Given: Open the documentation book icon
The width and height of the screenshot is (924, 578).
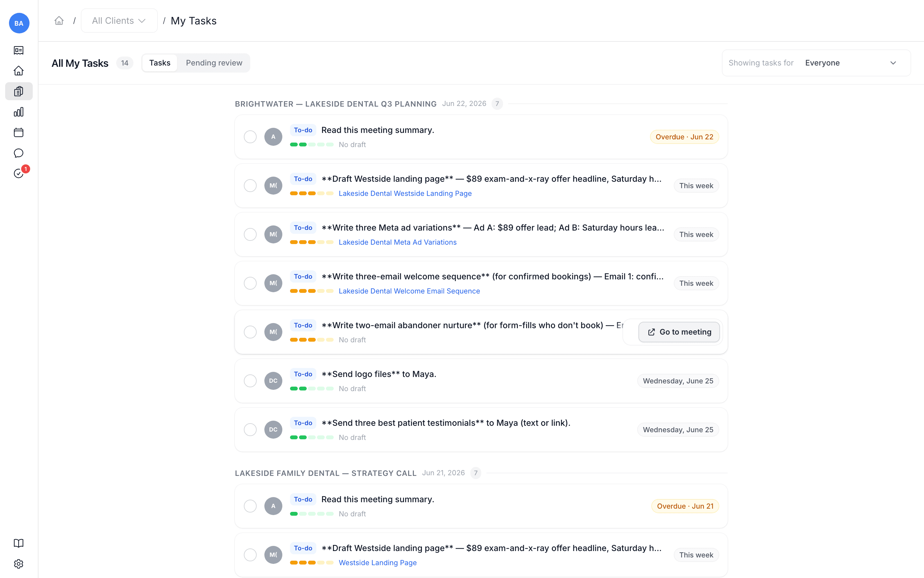Looking at the screenshot, I should coord(19,543).
